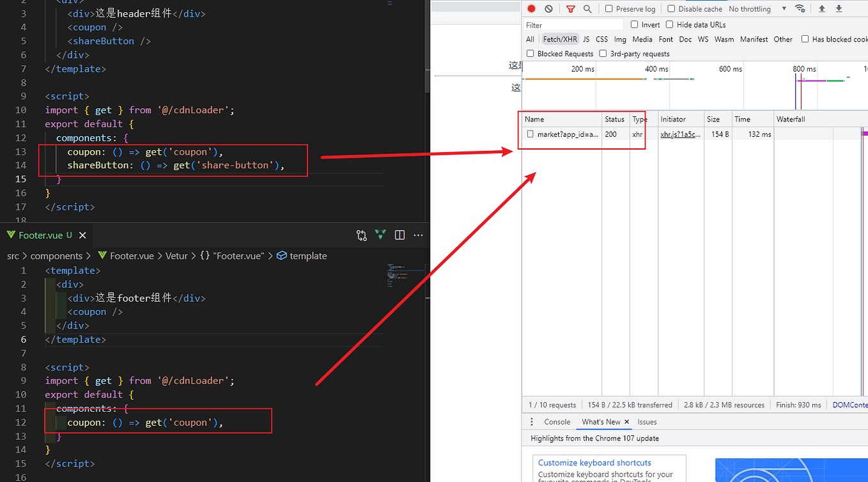Viewport: 868px width, 482px height.
Task: Tick the Invert filter checkbox
Action: [634, 24]
